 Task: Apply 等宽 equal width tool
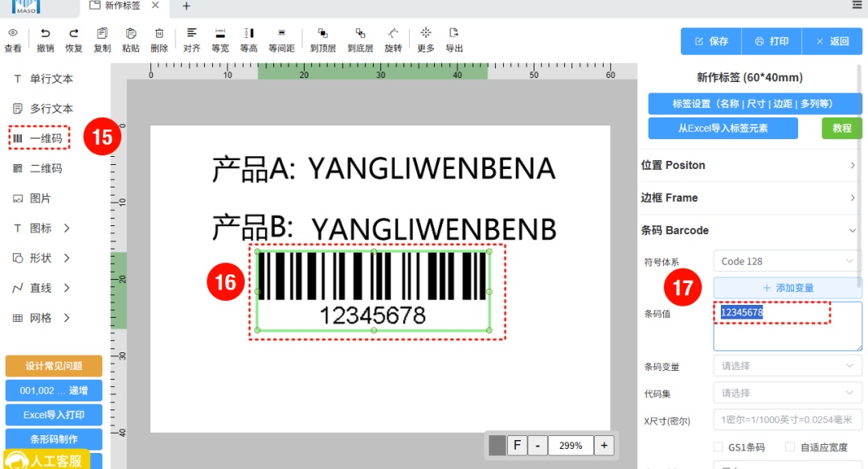pyautogui.click(x=220, y=33)
